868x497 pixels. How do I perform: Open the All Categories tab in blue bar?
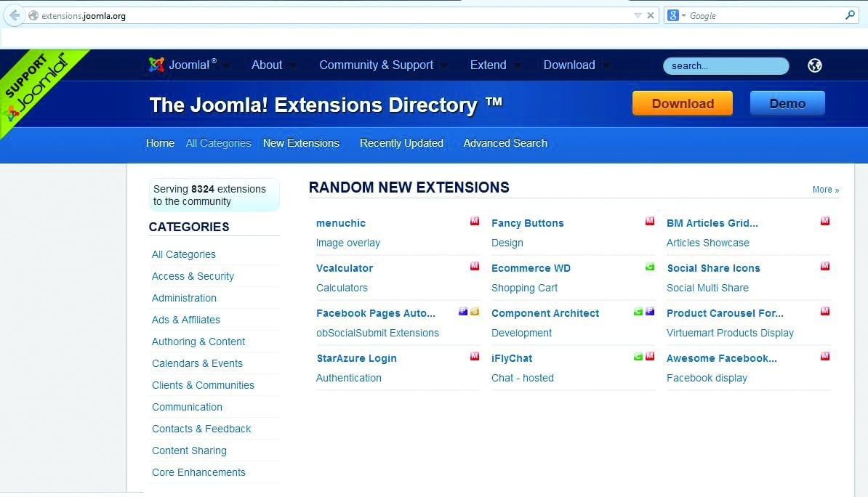coord(219,143)
